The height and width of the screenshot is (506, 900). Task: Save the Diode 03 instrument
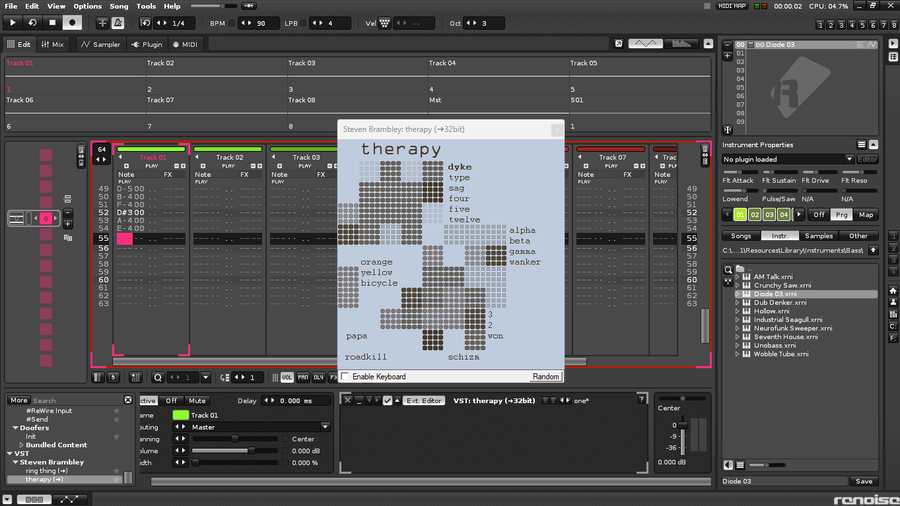(864, 481)
